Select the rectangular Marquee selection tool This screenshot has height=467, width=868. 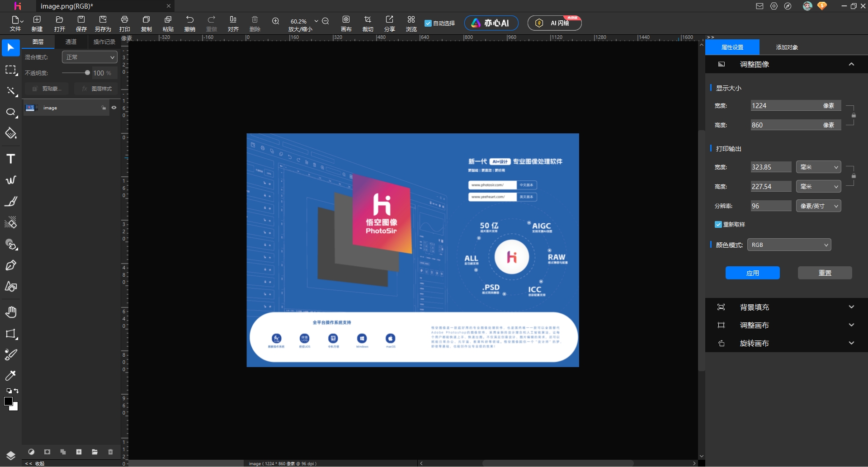coord(11,70)
